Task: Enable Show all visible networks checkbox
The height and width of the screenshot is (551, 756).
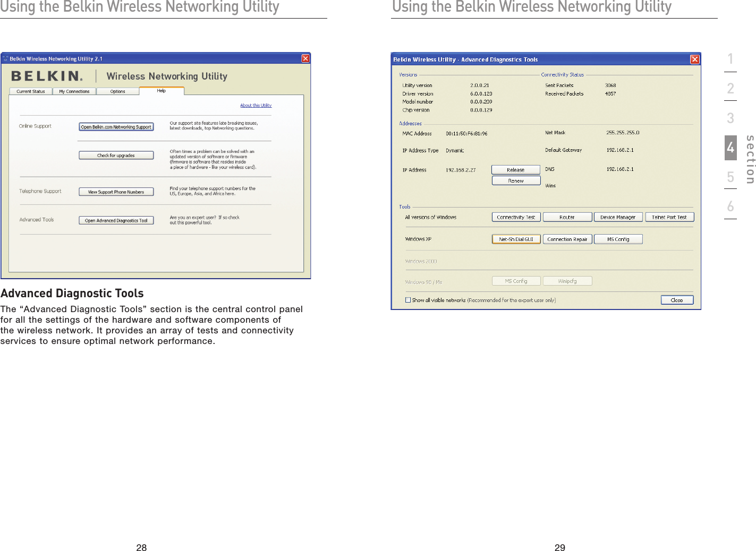Action: tap(408, 300)
